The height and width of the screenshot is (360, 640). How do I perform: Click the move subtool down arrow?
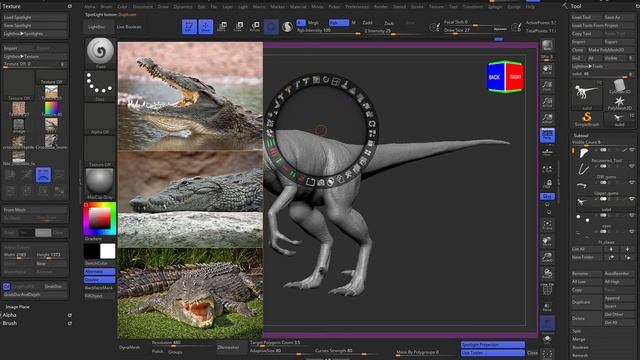[627, 249]
